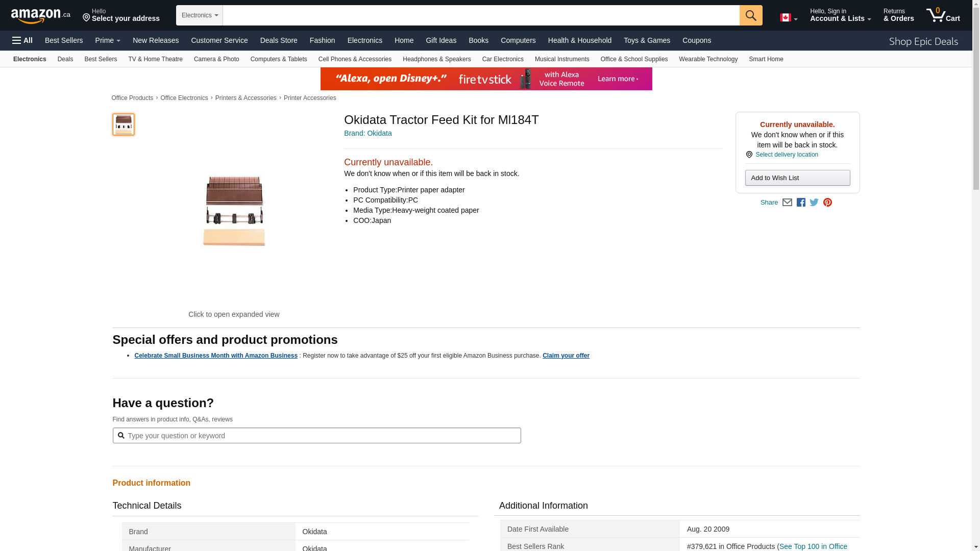
Task: Expand the Electronics search category dropdown
Action: pyautogui.click(x=200, y=15)
